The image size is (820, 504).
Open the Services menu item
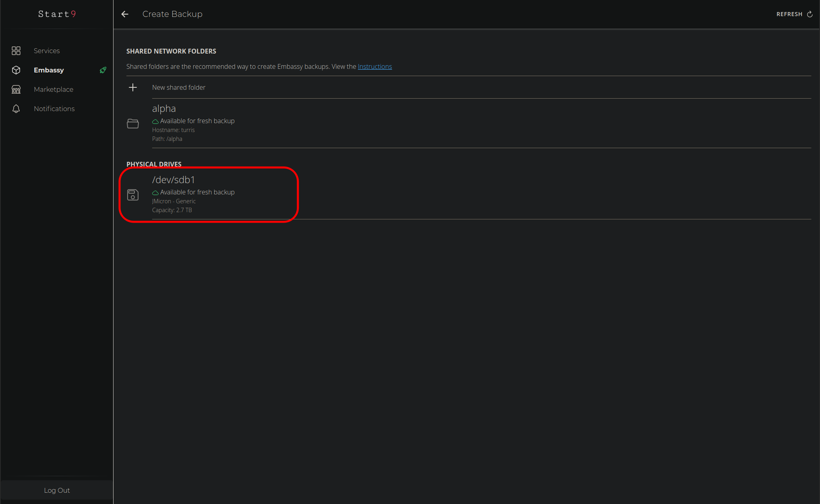(47, 51)
